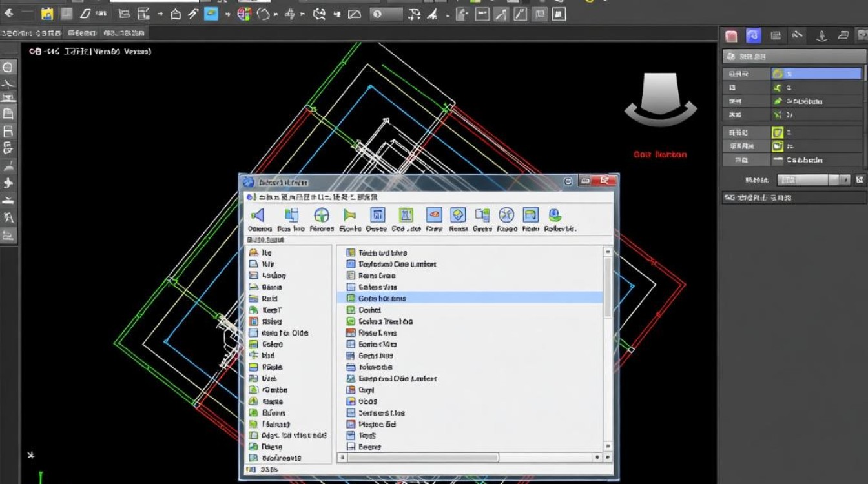
Task: Click the blue highlighted tab icon in right panel
Action: 752,36
